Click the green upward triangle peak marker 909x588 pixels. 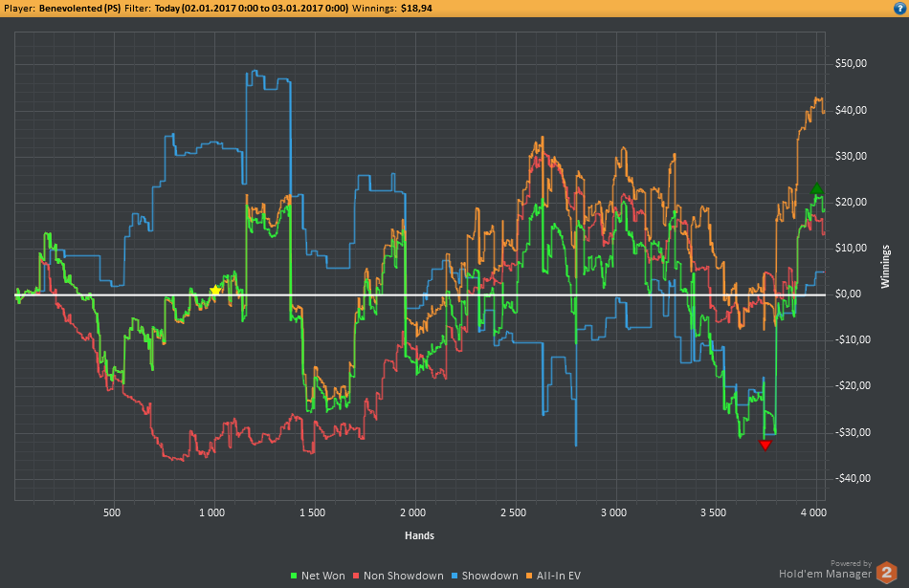[x=815, y=190]
